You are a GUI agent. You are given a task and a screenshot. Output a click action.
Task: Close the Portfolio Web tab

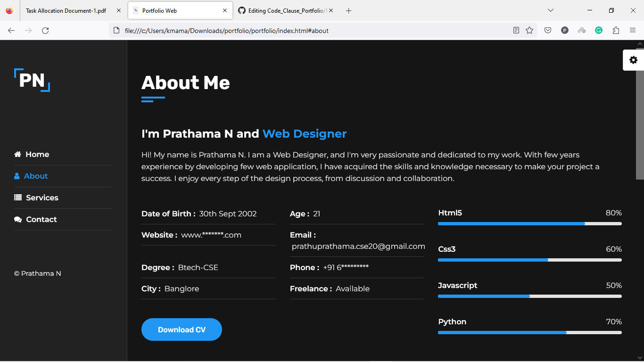click(x=225, y=10)
